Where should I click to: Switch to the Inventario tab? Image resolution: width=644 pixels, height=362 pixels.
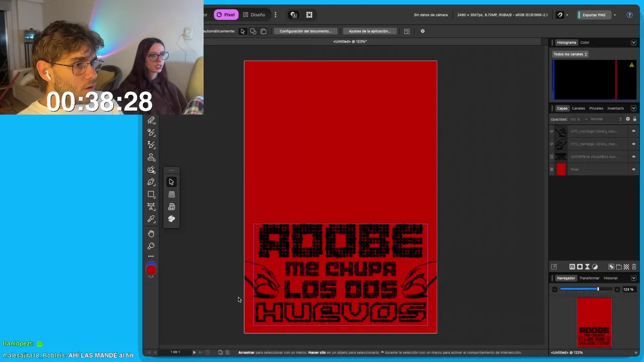click(x=615, y=109)
